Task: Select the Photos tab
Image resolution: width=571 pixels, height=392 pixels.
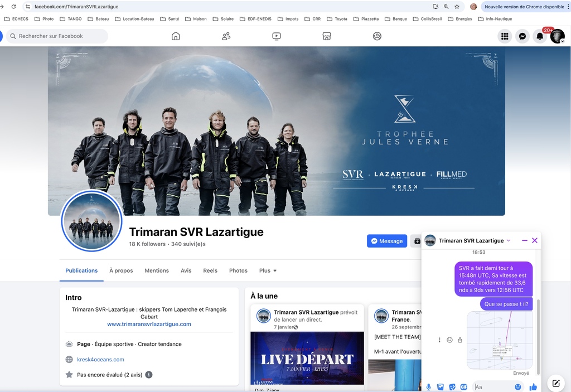Action: tap(238, 270)
